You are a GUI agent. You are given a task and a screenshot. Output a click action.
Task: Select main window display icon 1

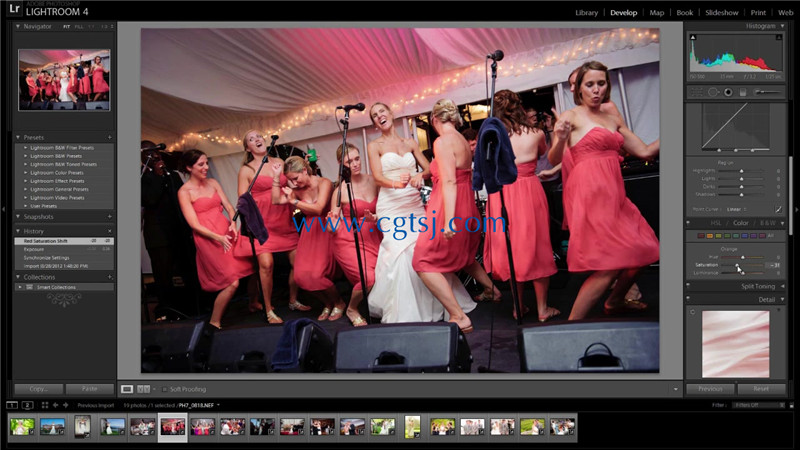pos(12,405)
